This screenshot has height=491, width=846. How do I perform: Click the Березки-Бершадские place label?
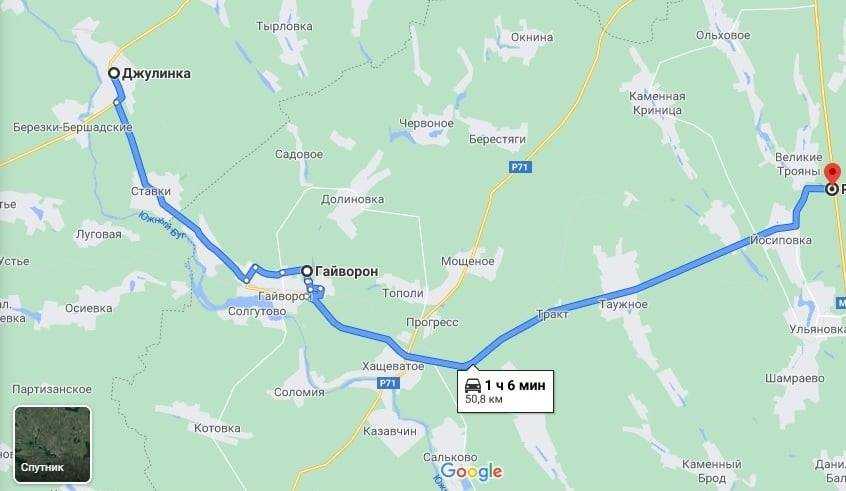click(72, 127)
